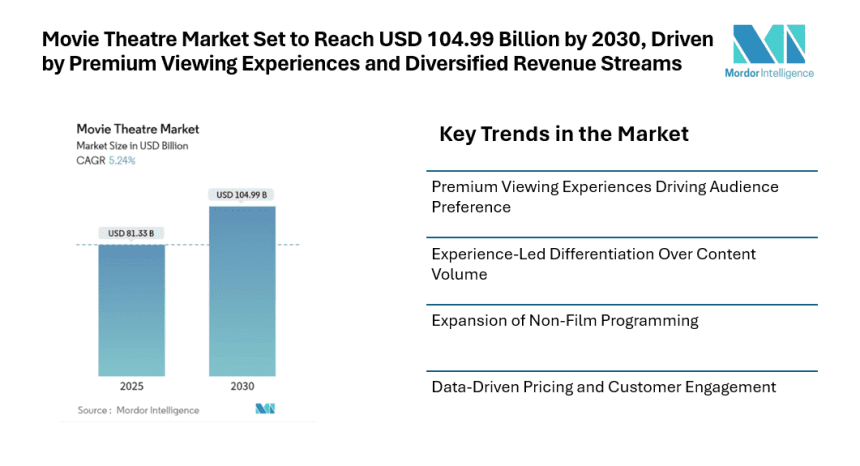Select the "Premium Viewing Experiences Driving Audience Preference" trend

coord(604,197)
